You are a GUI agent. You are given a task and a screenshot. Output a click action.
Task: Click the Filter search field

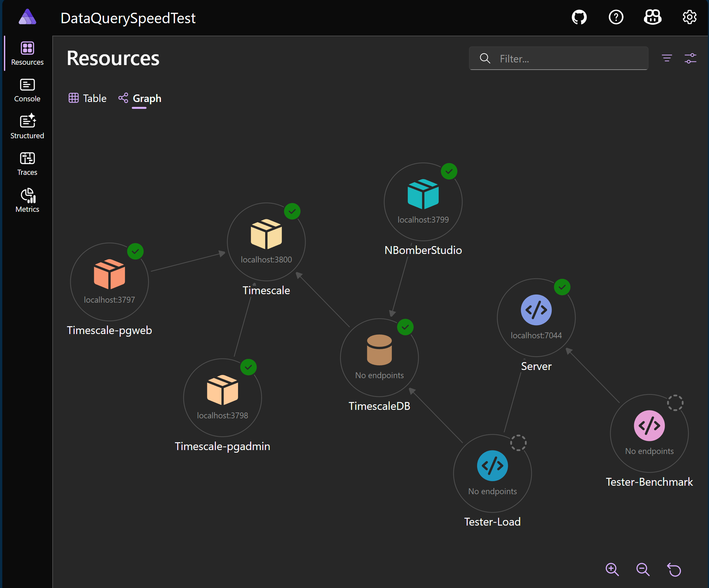(559, 59)
